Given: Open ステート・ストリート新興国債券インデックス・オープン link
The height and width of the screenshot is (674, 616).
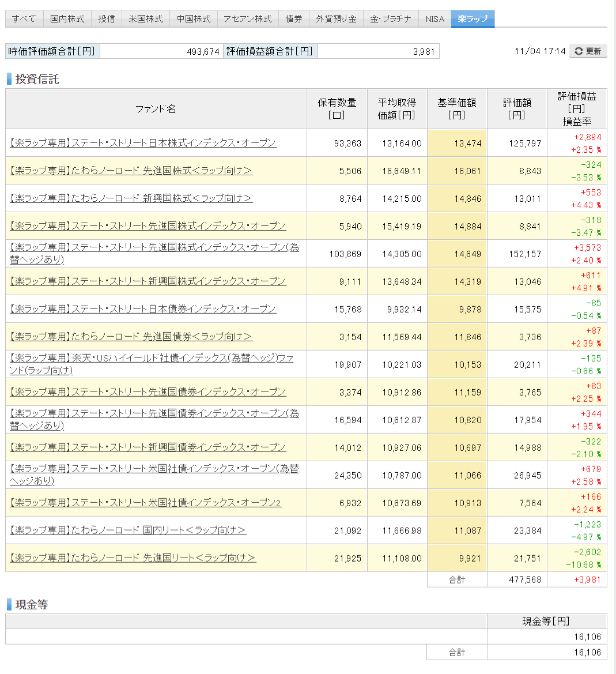Looking at the screenshot, I should [x=148, y=447].
